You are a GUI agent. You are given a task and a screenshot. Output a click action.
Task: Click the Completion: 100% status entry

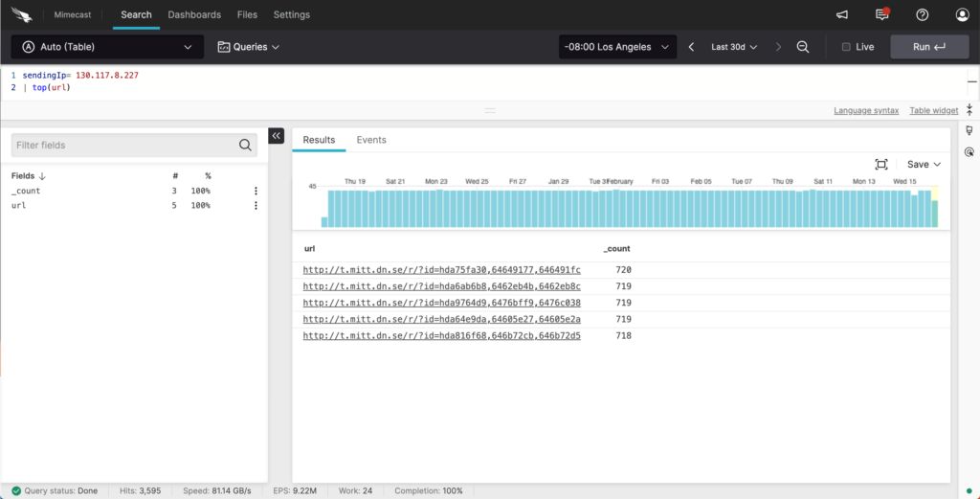click(429, 491)
